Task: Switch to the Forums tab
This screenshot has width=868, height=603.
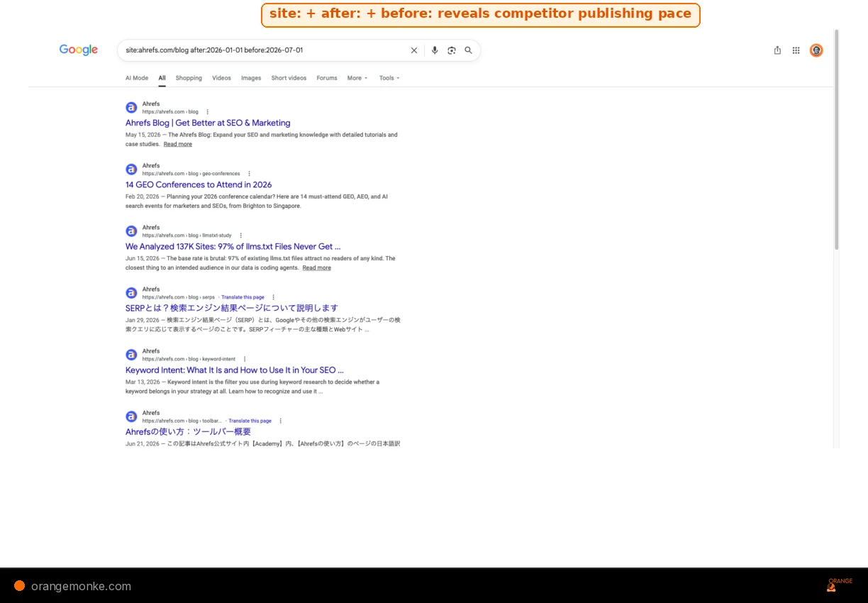Action: tap(327, 78)
